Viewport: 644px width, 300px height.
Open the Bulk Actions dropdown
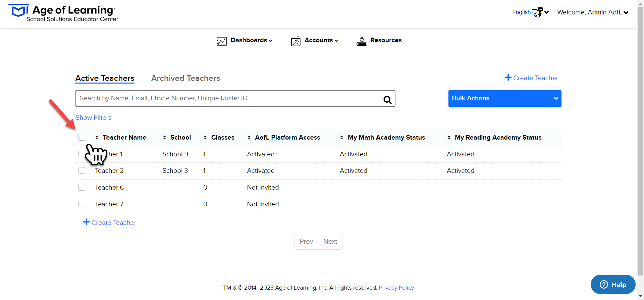[505, 98]
